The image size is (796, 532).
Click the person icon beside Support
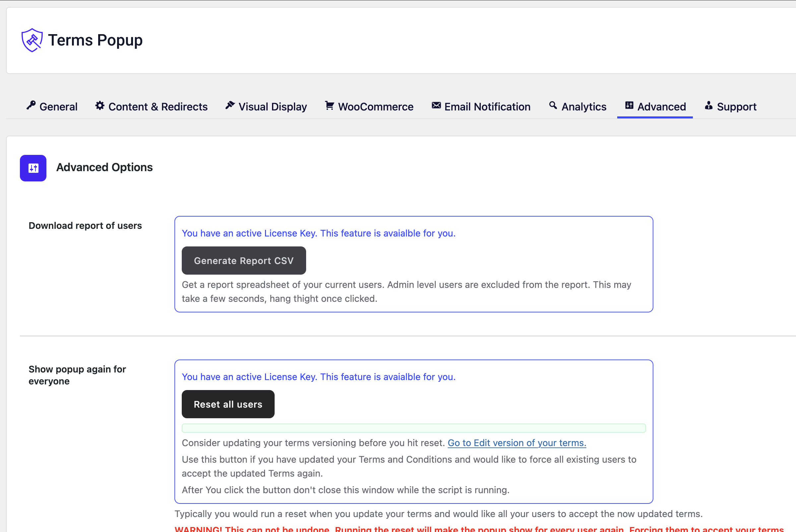pyautogui.click(x=708, y=105)
